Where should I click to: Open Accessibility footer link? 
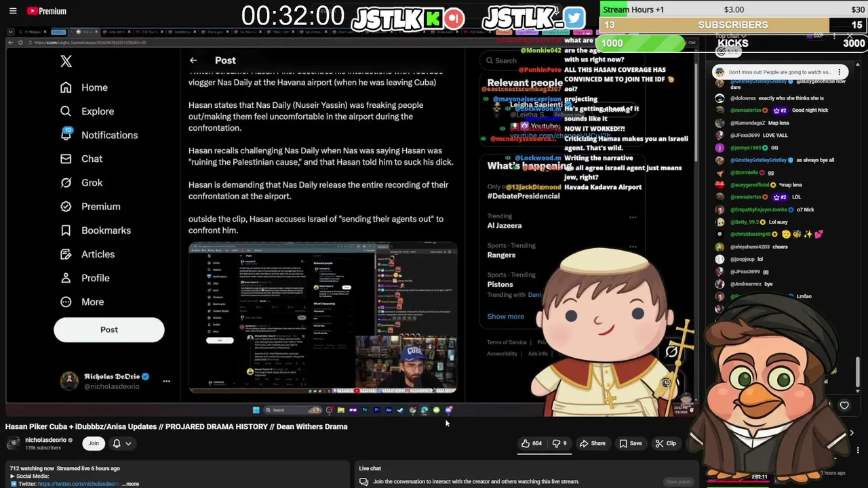(x=502, y=353)
